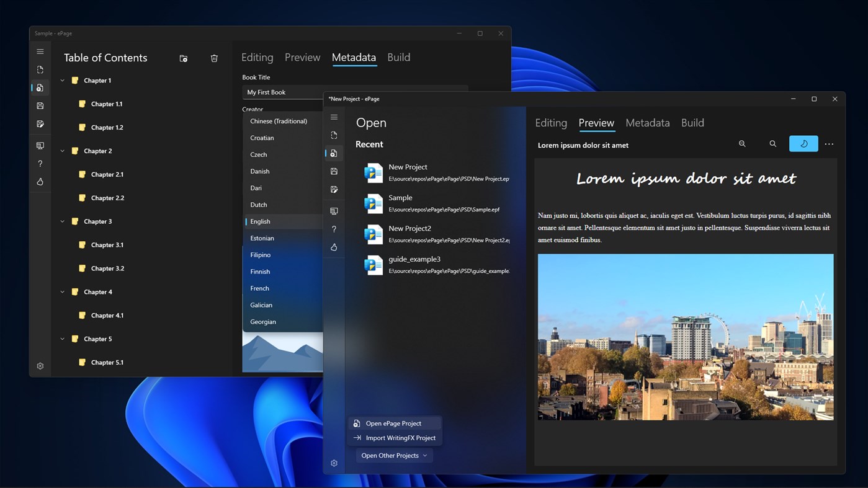Collapse Chapter 5 in Table of Contents
Screen dimensions: 868x488
click(x=61, y=339)
